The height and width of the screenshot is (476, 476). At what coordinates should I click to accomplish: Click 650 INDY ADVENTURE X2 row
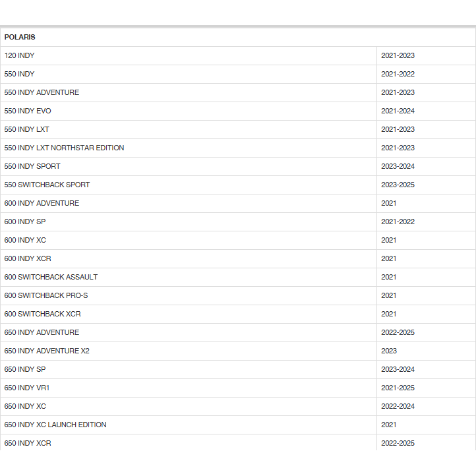click(238, 351)
